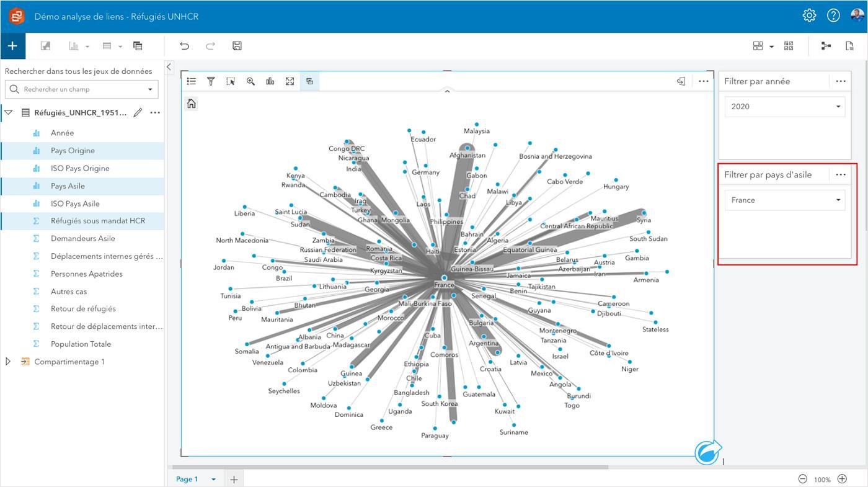
Task: Click the France node in link chart
Action: coord(444,278)
